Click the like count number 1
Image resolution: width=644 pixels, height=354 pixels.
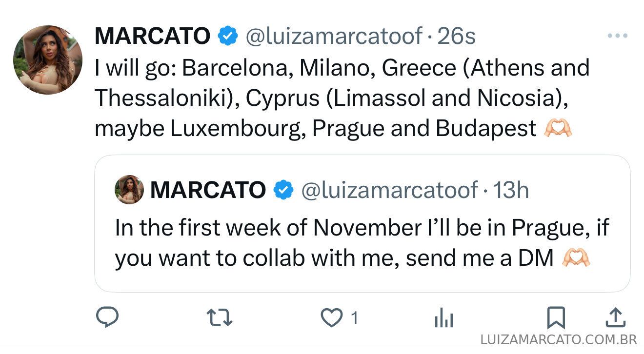[x=355, y=318]
